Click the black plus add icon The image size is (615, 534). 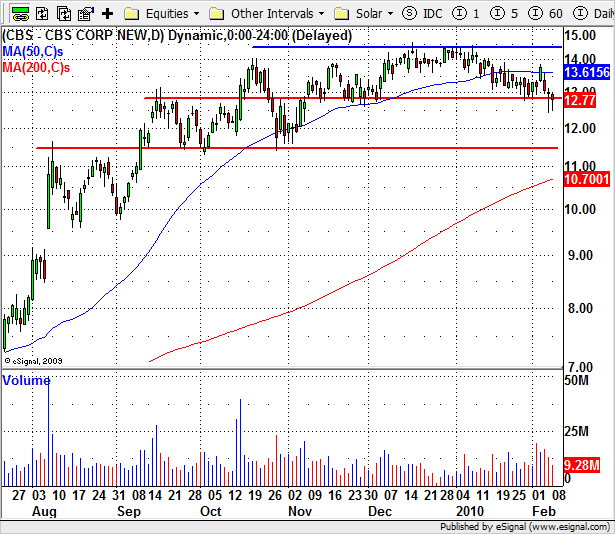tap(107, 14)
